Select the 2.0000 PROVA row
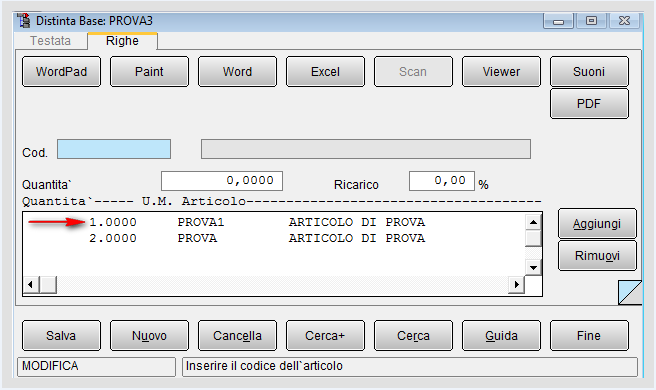 point(274,238)
